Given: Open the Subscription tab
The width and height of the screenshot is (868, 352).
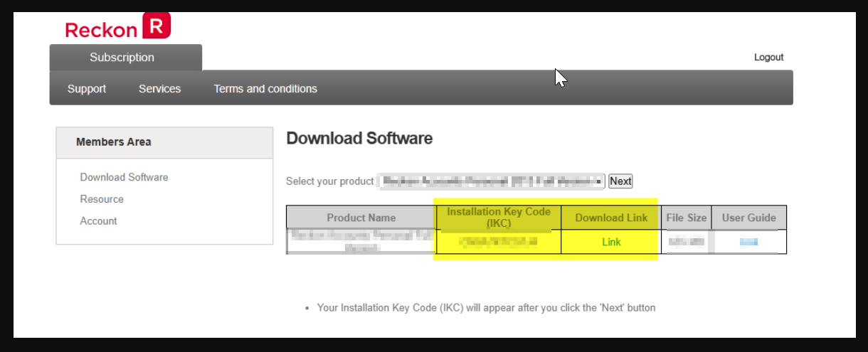Looking at the screenshot, I should click(x=125, y=58).
